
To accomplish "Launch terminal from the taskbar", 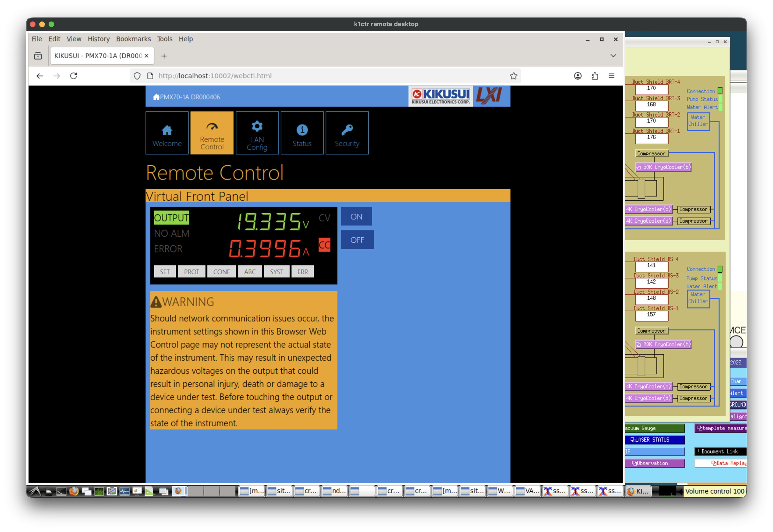I will tap(61, 491).
